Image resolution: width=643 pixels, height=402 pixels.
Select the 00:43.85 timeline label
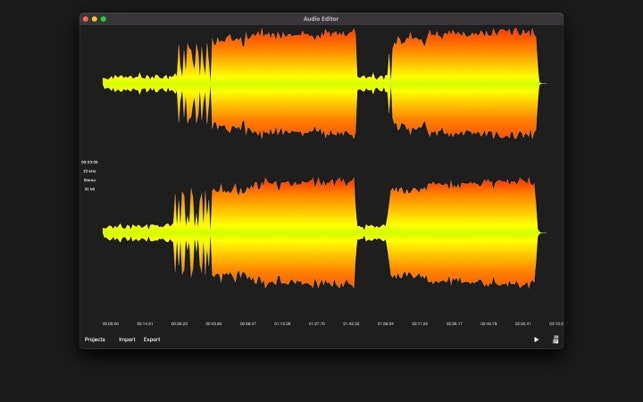click(x=214, y=324)
